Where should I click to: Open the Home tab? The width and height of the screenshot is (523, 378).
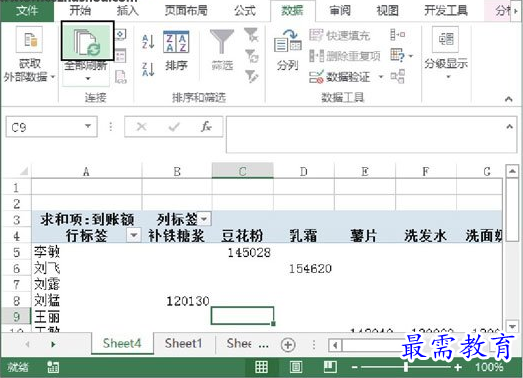(80, 10)
